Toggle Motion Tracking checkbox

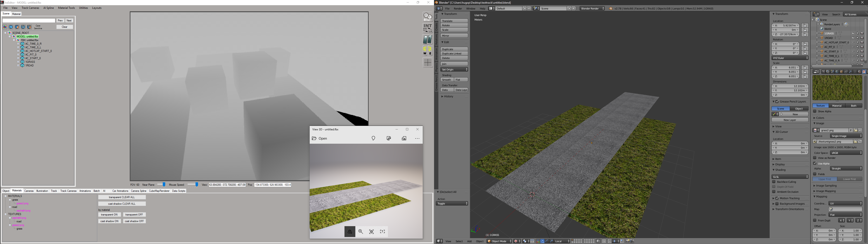pyautogui.click(x=777, y=198)
